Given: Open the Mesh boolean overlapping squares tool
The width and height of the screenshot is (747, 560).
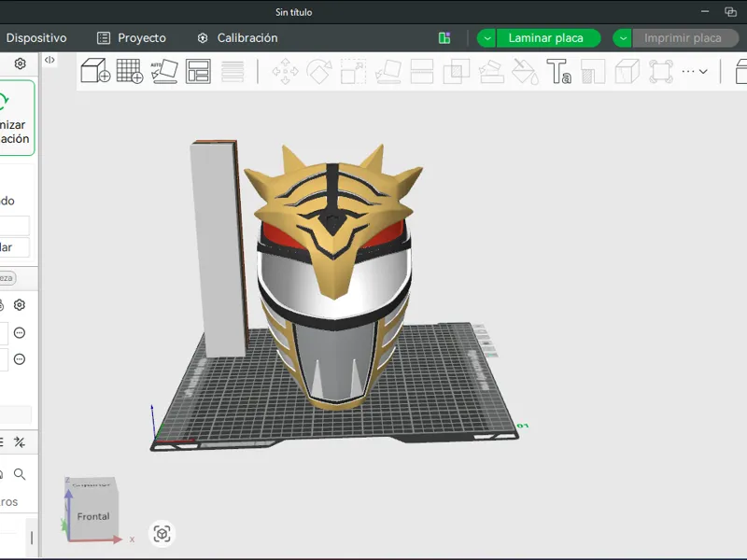Looking at the screenshot, I should pos(457,72).
